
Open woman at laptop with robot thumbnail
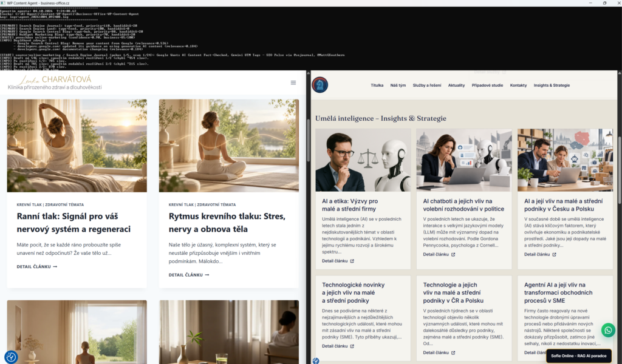pyautogui.click(x=463, y=160)
